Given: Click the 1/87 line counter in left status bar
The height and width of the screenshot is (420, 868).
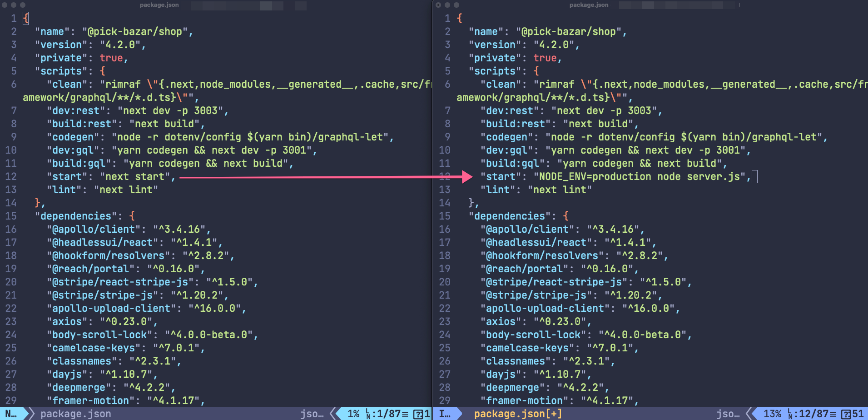Looking at the screenshot, I should pyautogui.click(x=388, y=414).
